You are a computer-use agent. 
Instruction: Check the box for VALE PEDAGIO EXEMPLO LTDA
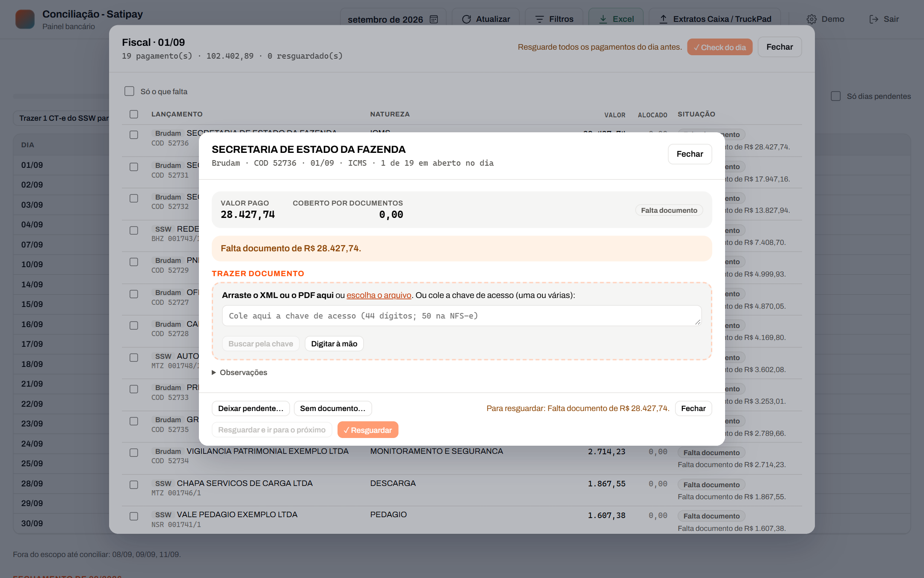[x=134, y=516]
